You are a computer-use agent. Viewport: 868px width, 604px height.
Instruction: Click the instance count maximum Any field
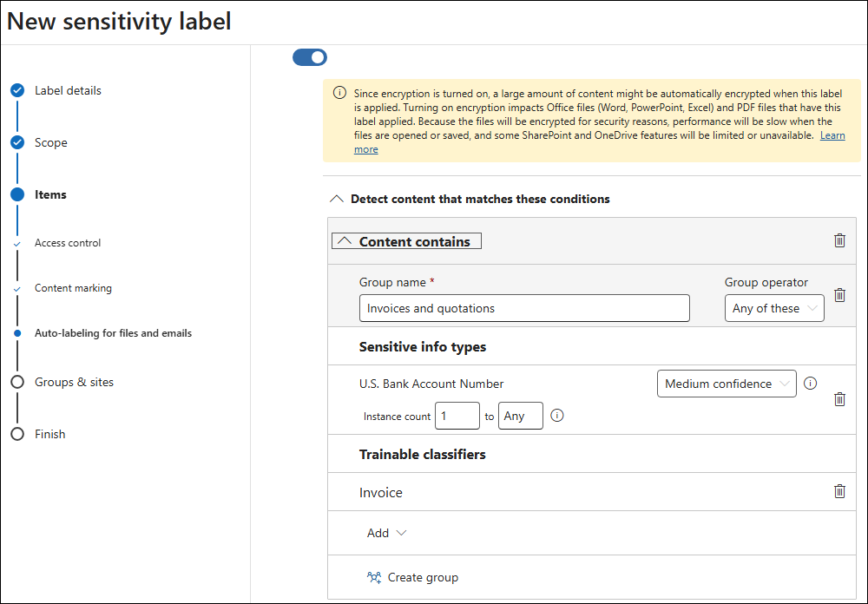click(520, 416)
